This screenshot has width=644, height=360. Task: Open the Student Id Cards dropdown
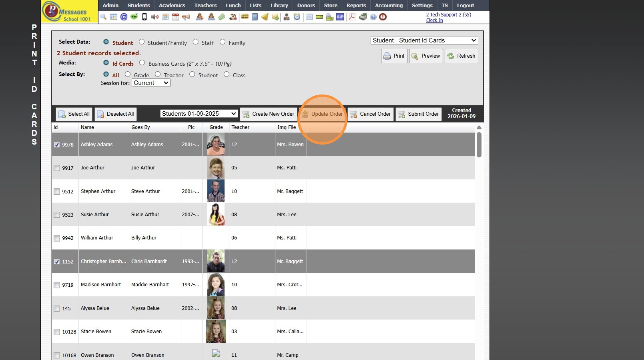click(424, 40)
